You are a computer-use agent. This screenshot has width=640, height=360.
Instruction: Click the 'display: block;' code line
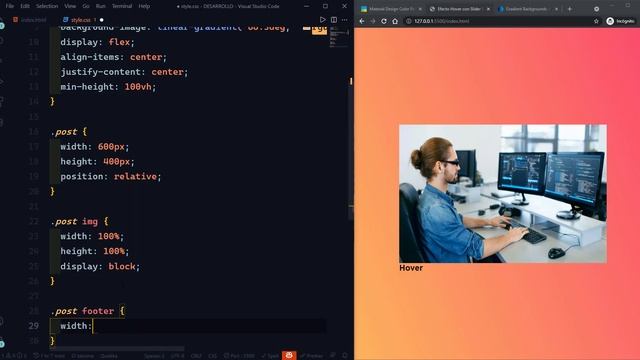tap(100, 266)
